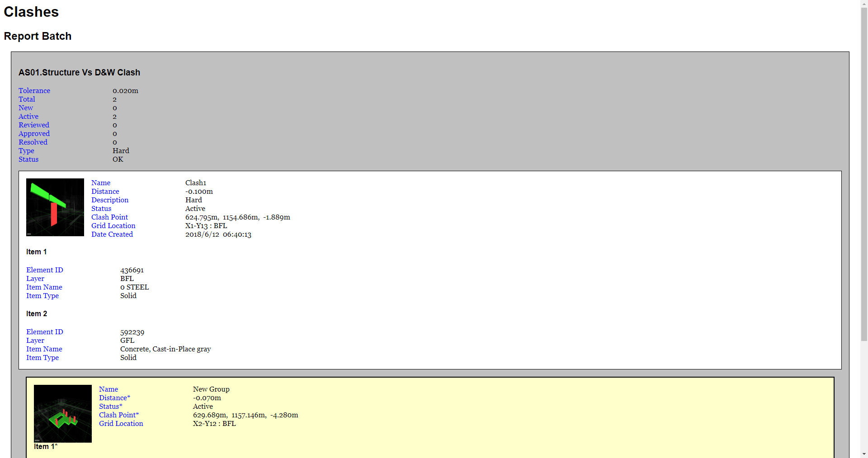Click the Clash1 preview thumbnail image
Viewport: 868px width, 458px height.
pyautogui.click(x=55, y=207)
